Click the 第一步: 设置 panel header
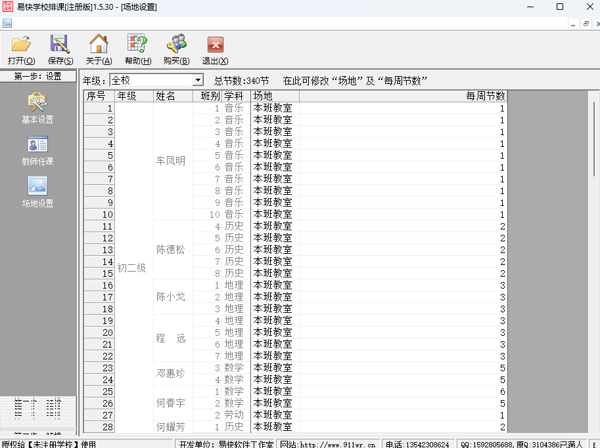Viewport: 600px width, 448px height. (38, 76)
